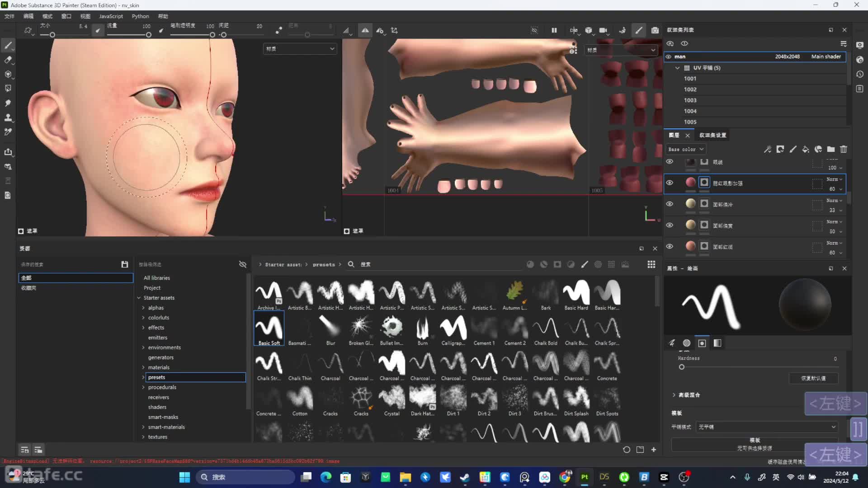Select the Material picker eyedropper tool
The width and height of the screenshot is (868, 488).
8,132
